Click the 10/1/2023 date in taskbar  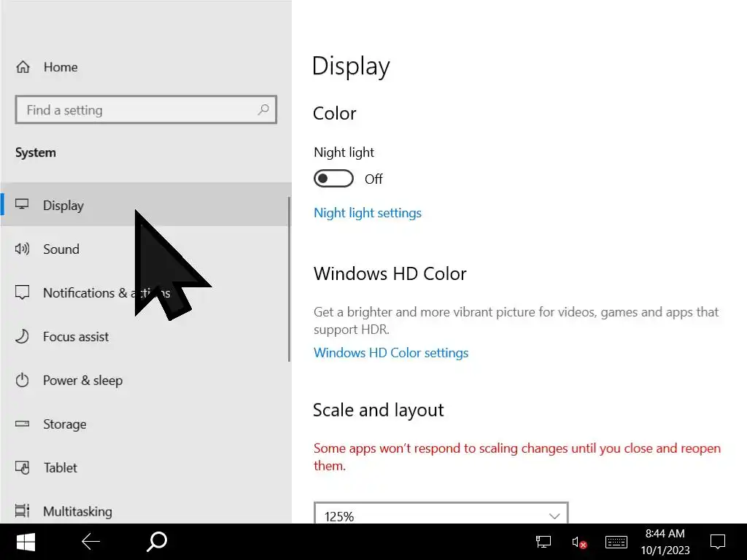(x=665, y=550)
